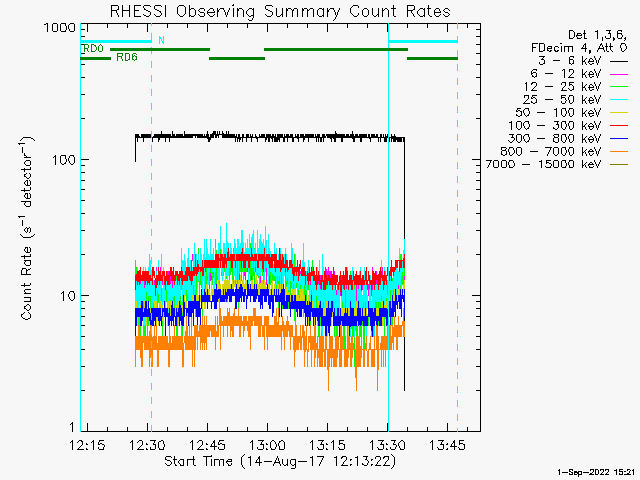Click the magenta 6-12 keV legend line
Viewport: 640px width, 480px height.
point(619,74)
